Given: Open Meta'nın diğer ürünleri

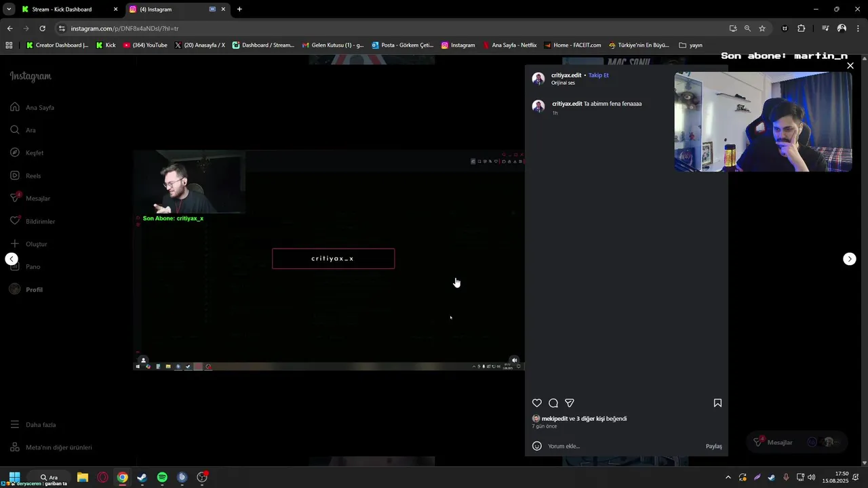Looking at the screenshot, I should point(51,447).
